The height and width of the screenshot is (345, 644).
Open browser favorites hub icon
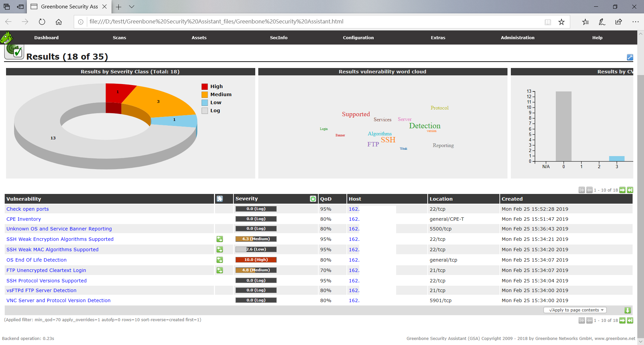click(585, 22)
